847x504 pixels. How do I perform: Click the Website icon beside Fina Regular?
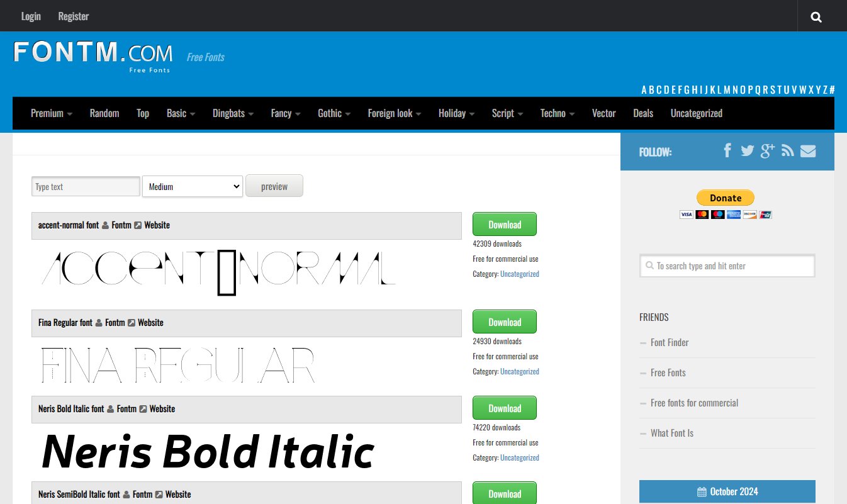[x=132, y=322]
